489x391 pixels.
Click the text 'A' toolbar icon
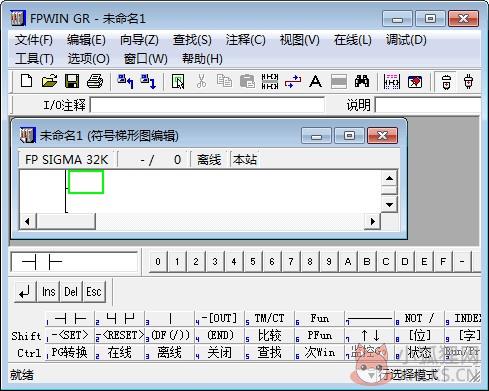click(x=315, y=81)
